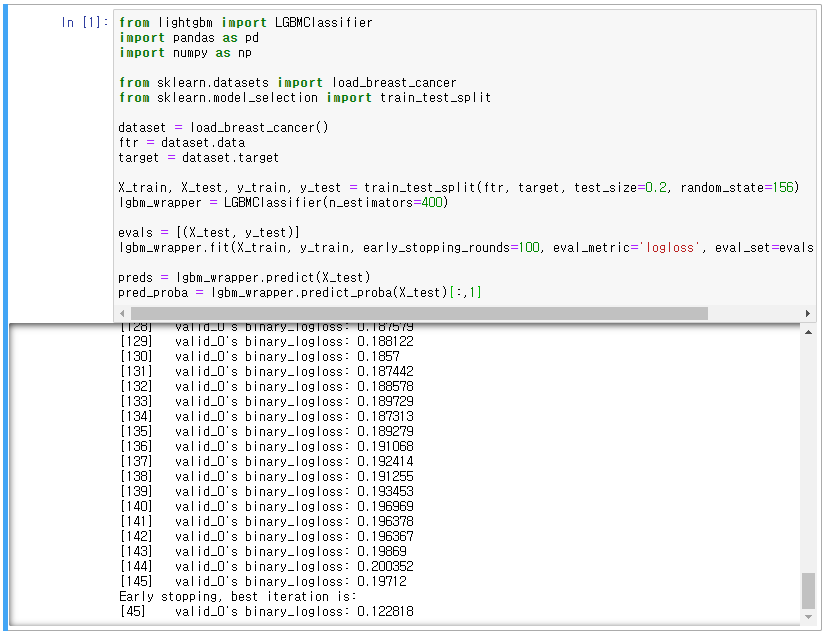This screenshot has width=826, height=636.
Task: Click output row [139] logloss 0.193453
Action: (x=267, y=492)
